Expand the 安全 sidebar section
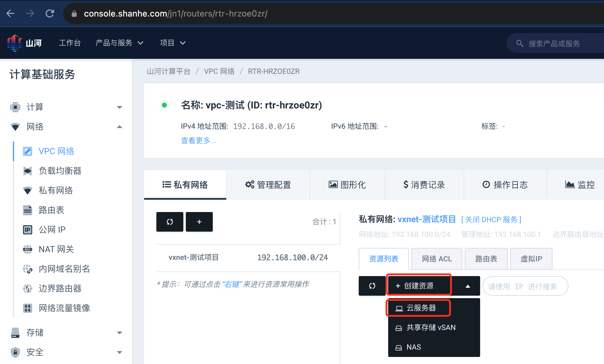 point(120,352)
